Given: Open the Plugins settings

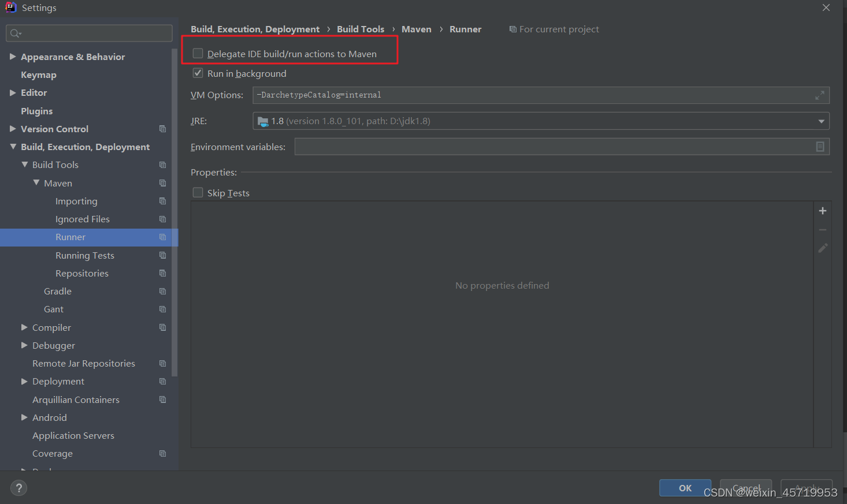Looking at the screenshot, I should (36, 111).
